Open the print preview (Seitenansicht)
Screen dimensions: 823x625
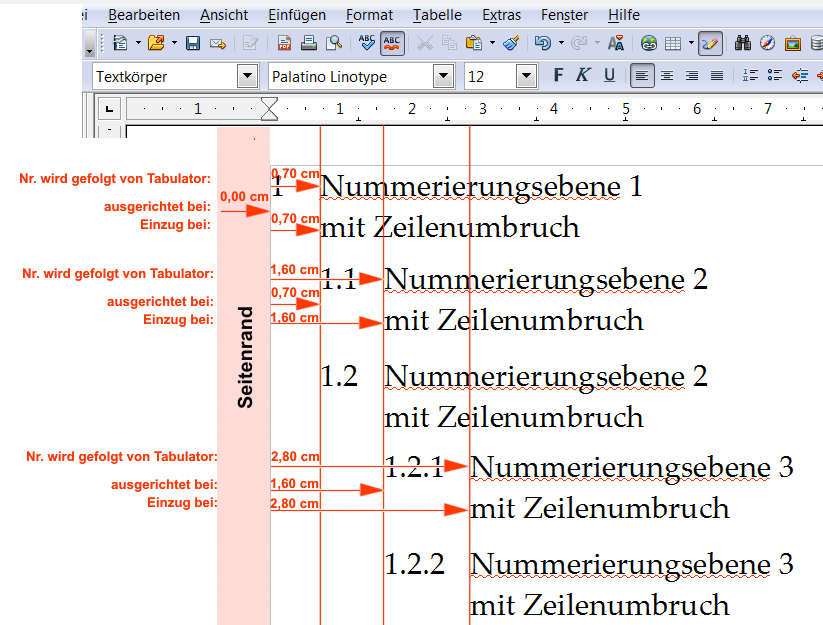pos(331,42)
